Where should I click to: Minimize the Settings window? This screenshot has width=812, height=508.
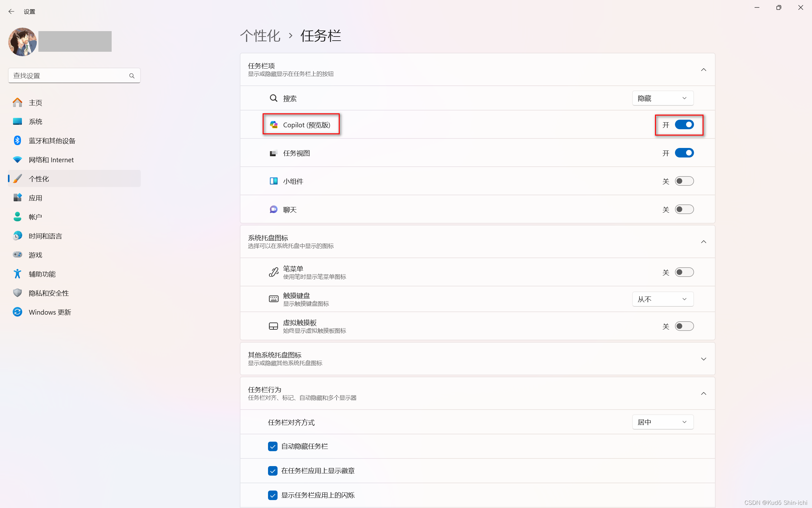tap(757, 7)
